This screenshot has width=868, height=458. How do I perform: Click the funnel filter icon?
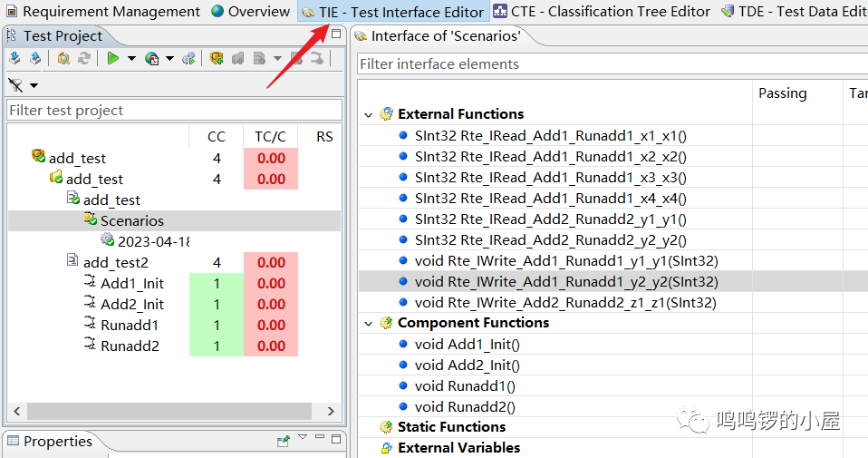[x=15, y=85]
